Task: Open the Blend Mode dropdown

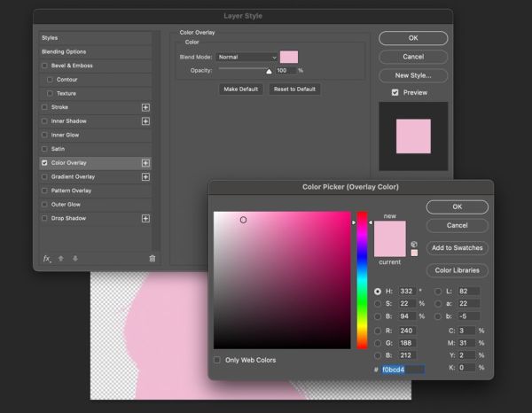Action: (246, 58)
